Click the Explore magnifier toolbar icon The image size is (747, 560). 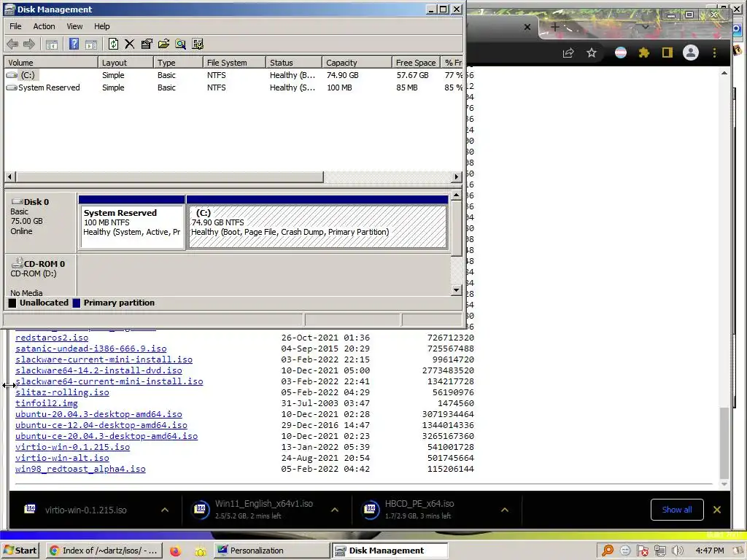(x=181, y=44)
